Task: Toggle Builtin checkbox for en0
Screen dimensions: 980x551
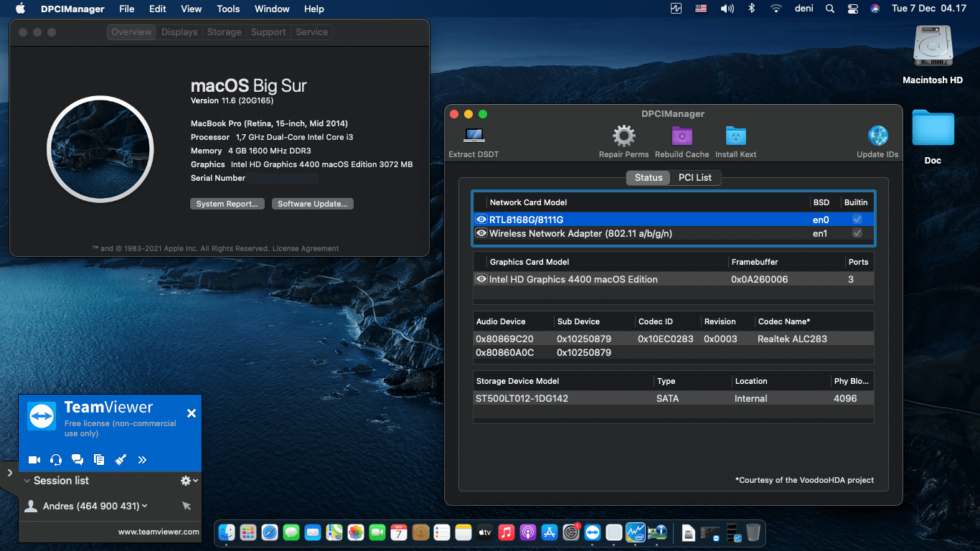Action: click(857, 219)
